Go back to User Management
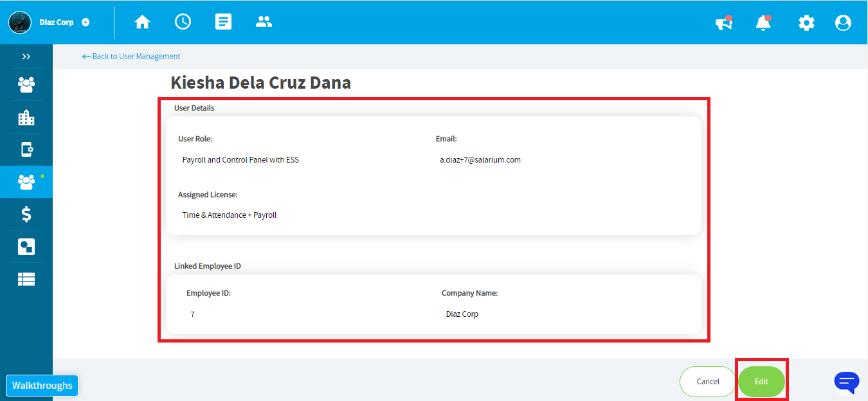The width and height of the screenshot is (868, 401). pyautogui.click(x=131, y=57)
